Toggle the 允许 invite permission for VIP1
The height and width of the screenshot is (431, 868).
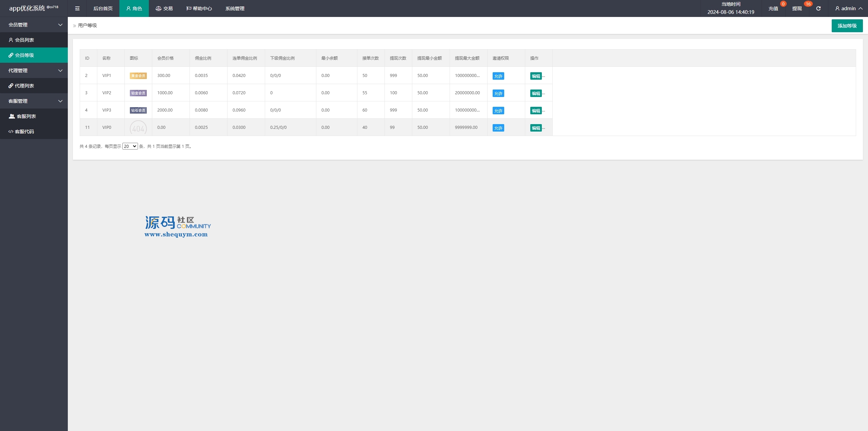click(498, 76)
